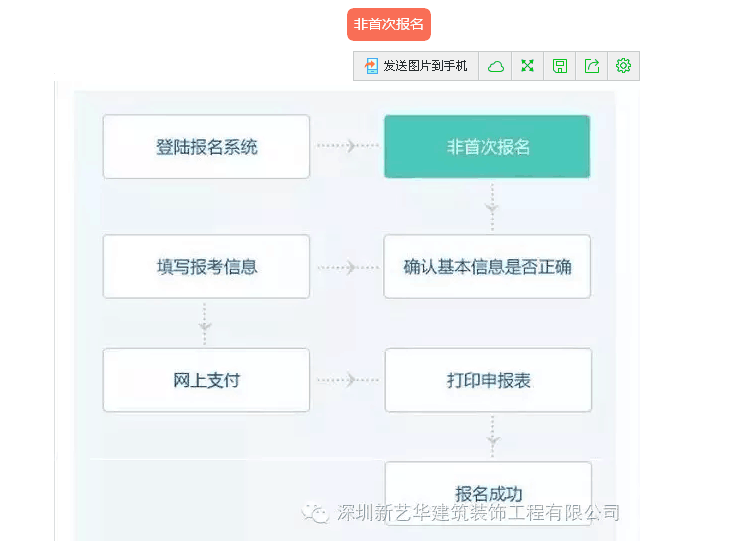The image size is (750, 545).
Task: Select the 报名成功 step box
Action: (x=487, y=491)
